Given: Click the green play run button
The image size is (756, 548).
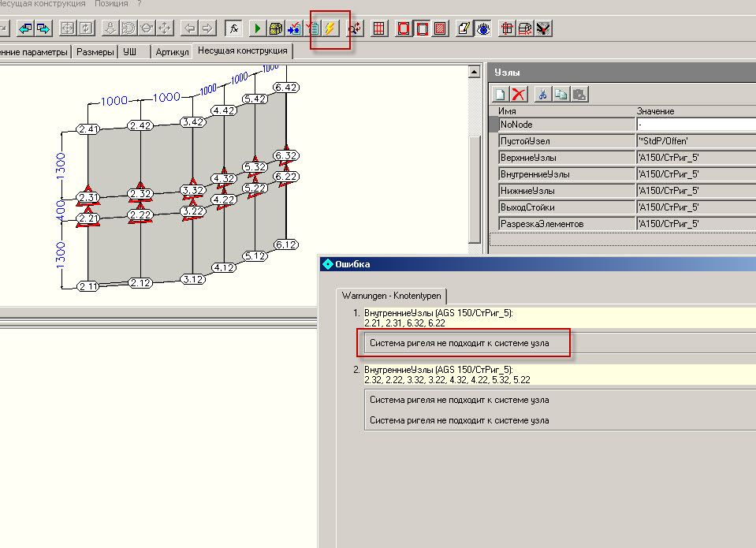Looking at the screenshot, I should pos(258,28).
